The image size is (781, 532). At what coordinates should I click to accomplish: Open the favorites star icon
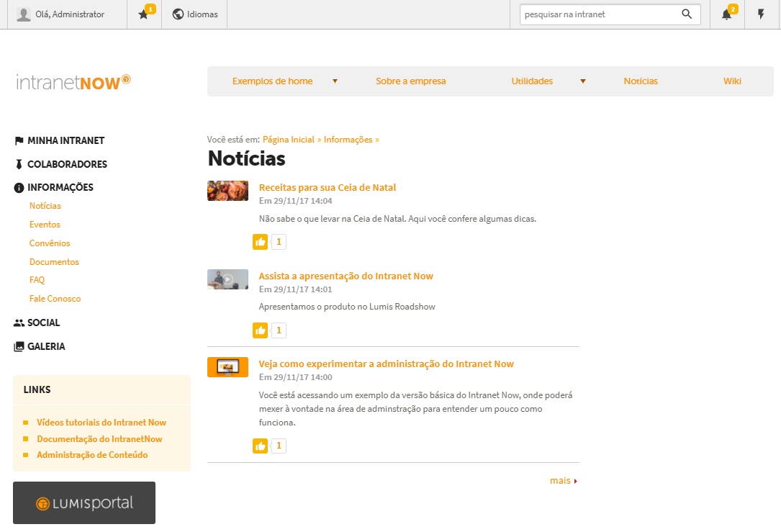143,14
